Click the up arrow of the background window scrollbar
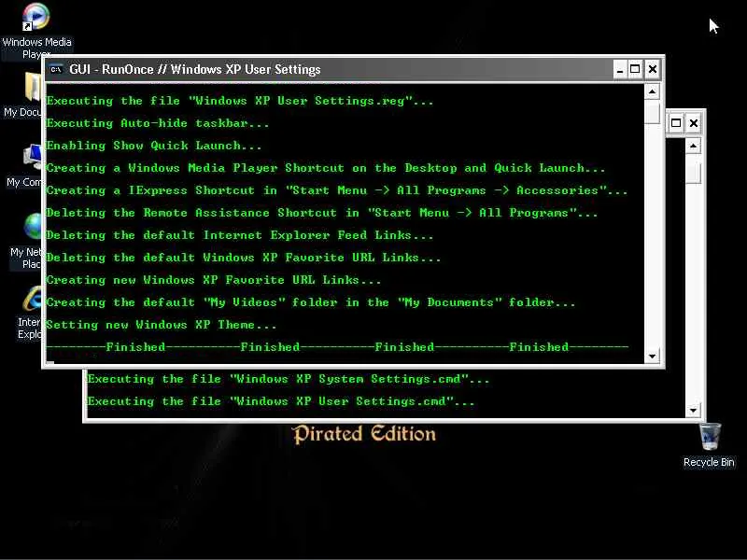The height and width of the screenshot is (560, 747). coord(693,146)
